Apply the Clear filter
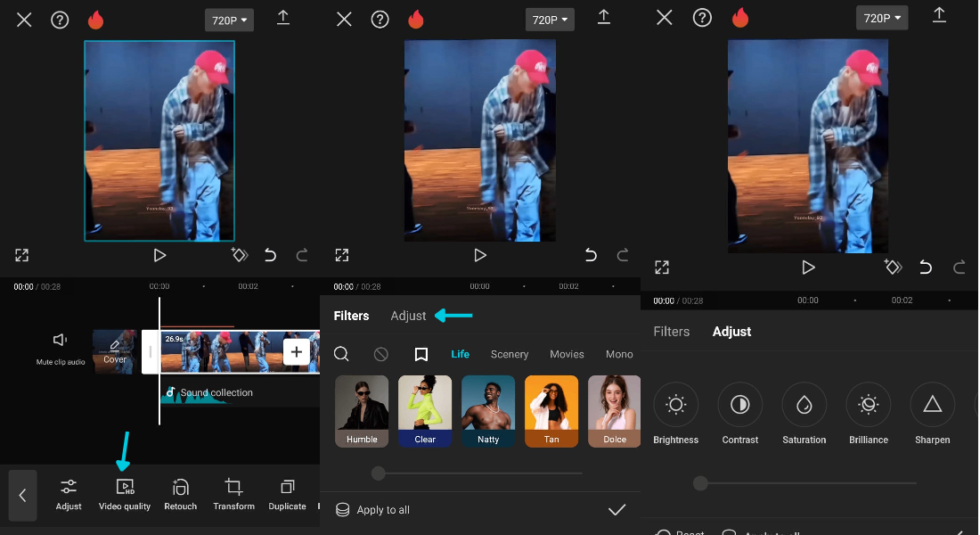This screenshot has height=535, width=980. [x=425, y=411]
